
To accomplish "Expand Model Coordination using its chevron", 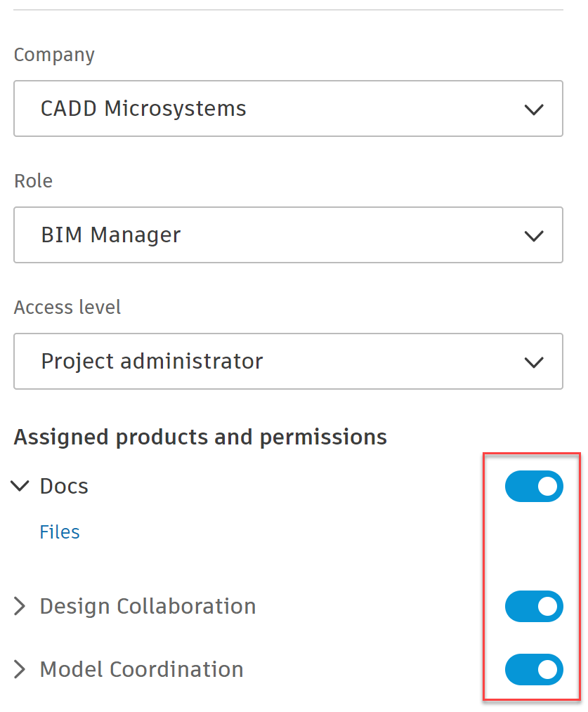I will [20, 669].
